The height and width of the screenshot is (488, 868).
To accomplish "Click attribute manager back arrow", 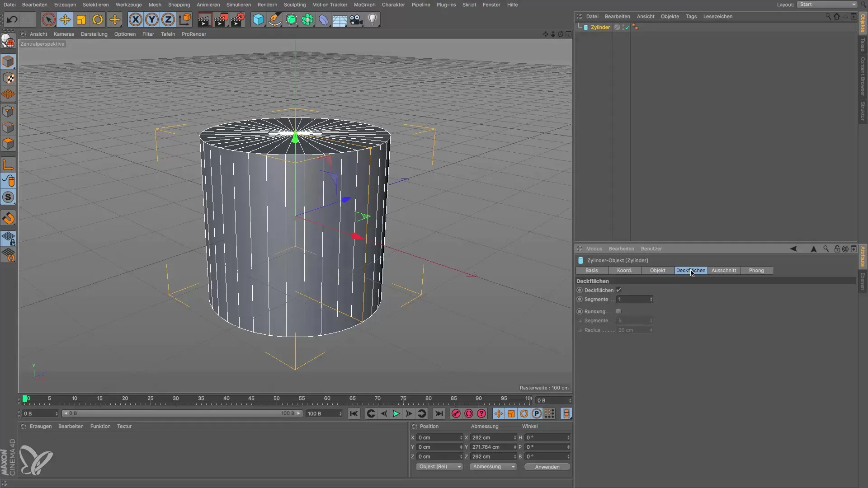I will click(x=793, y=249).
